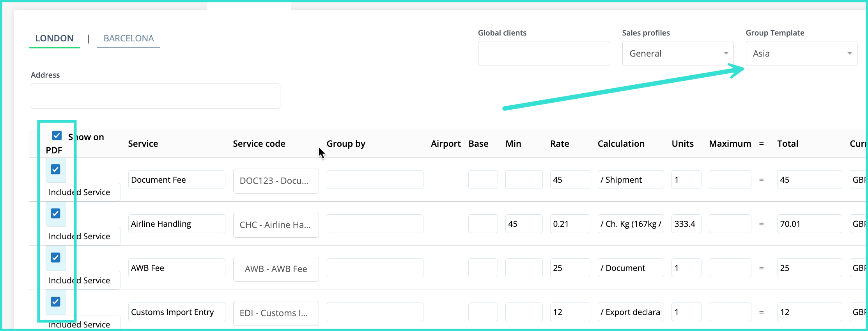Click the Global clients input field

pos(544,53)
